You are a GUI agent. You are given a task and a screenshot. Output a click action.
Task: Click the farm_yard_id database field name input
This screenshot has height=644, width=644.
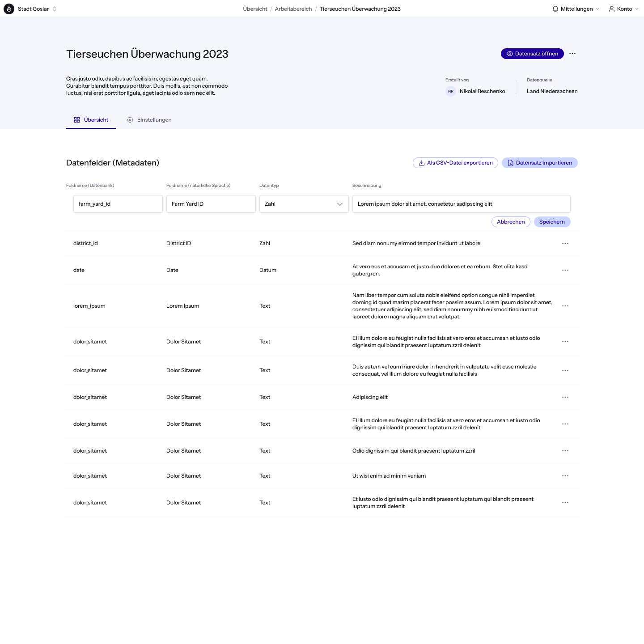click(118, 204)
